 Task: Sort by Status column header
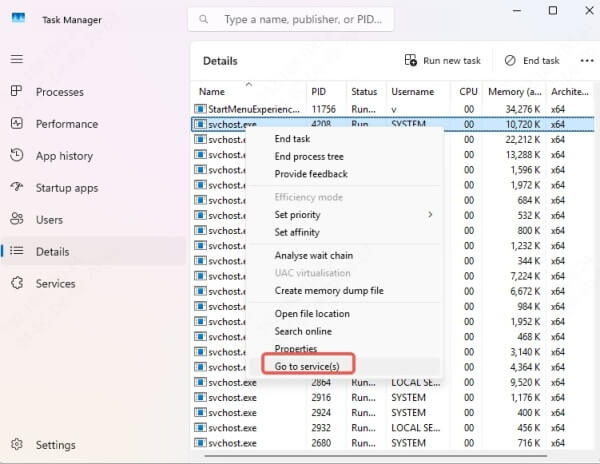pos(364,92)
